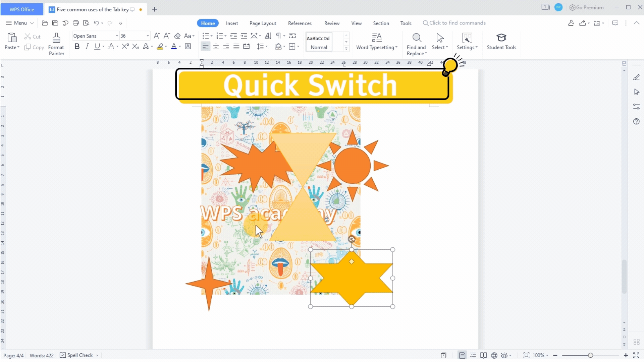
Task: Toggle Spell Check in status bar
Action: (76, 355)
